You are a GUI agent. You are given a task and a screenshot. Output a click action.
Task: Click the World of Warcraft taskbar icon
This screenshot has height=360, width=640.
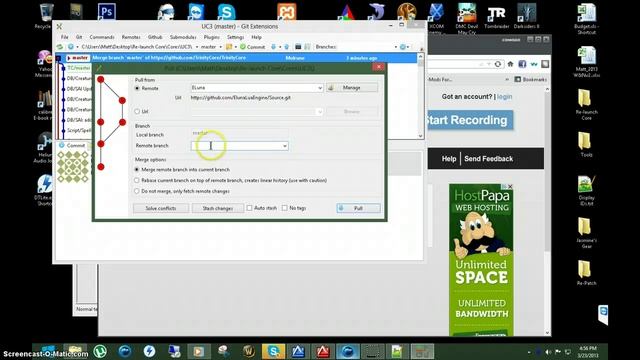(x=249, y=351)
